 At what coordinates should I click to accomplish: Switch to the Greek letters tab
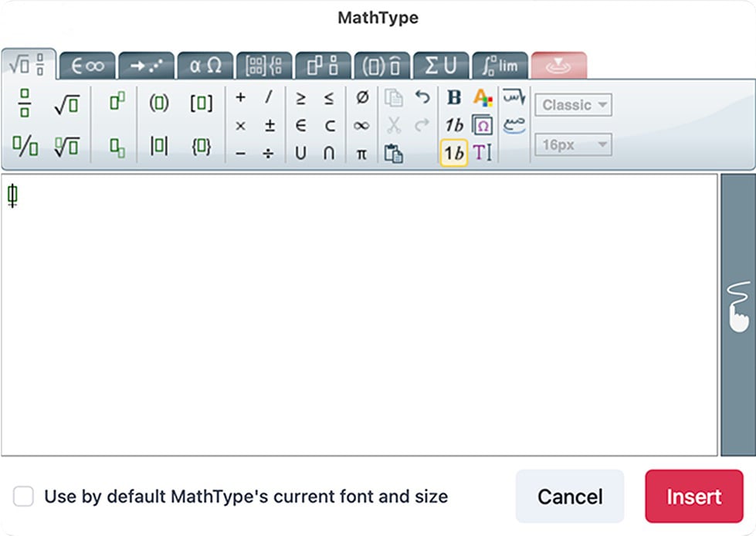(205, 66)
